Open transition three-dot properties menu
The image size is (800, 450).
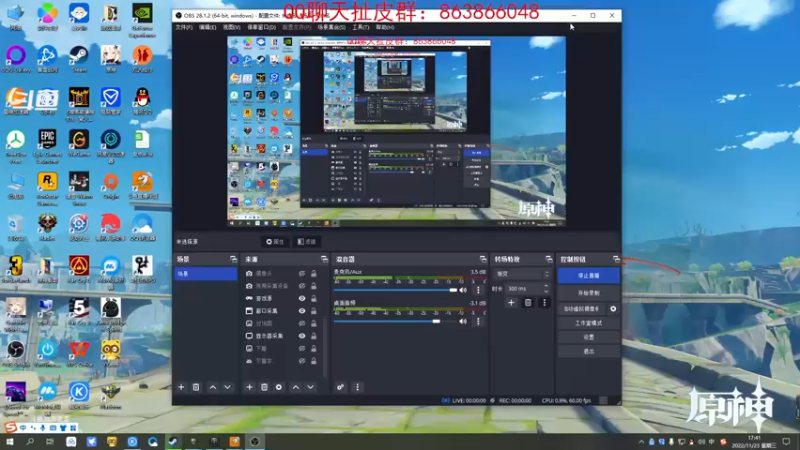(x=544, y=303)
